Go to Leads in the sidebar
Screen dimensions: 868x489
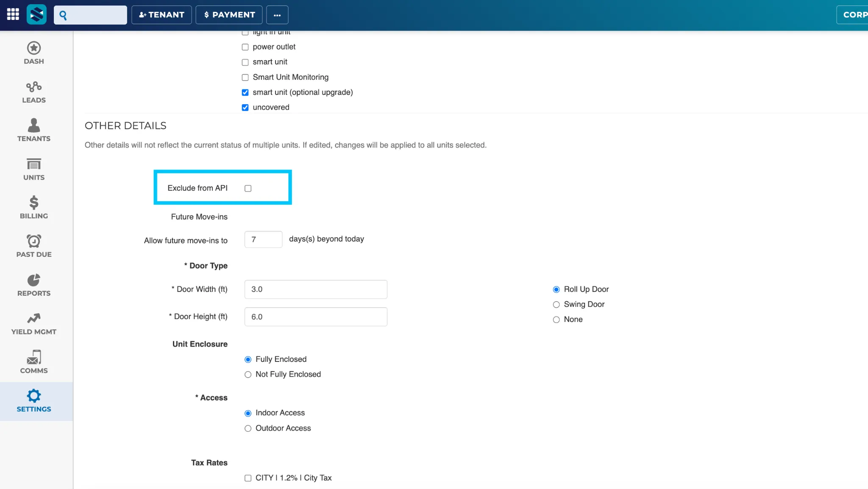click(x=34, y=92)
